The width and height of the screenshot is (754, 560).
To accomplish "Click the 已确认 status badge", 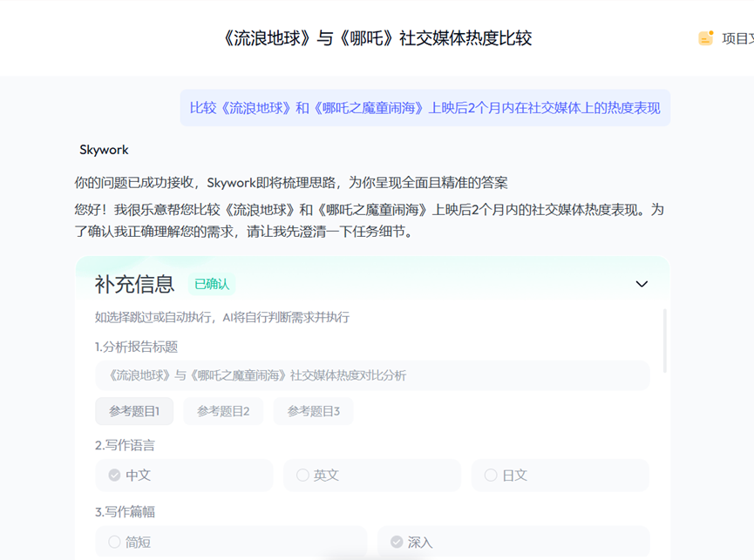I will click(x=212, y=284).
